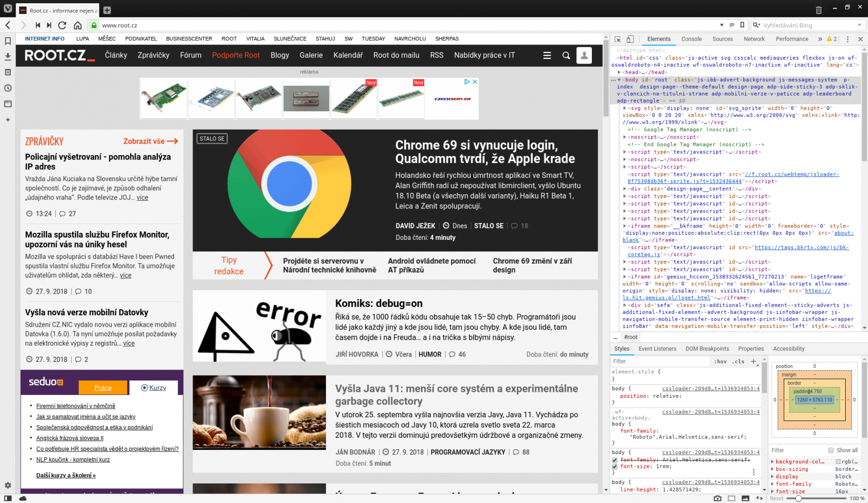Toggle image loading in the status bar
Screen dimensions: 868x503
(x=745, y=498)
